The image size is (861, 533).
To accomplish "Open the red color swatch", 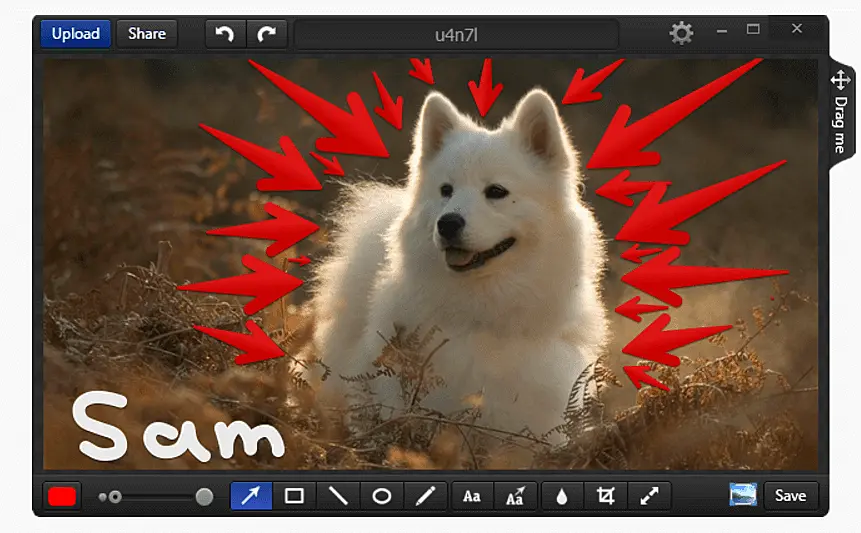I will pos(62,496).
